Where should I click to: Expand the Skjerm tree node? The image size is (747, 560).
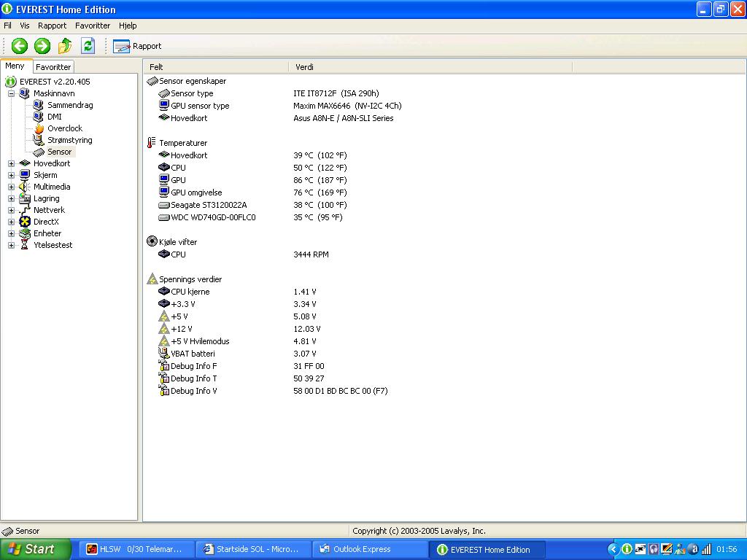tap(12, 175)
